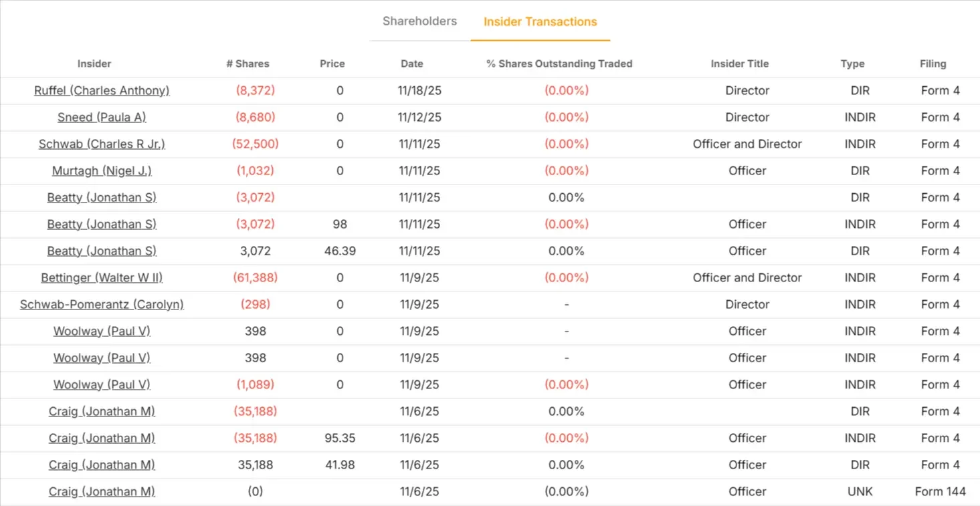Viewport: 980px width, 506px height.
Task: Click the Insider Title column header
Action: [740, 64]
